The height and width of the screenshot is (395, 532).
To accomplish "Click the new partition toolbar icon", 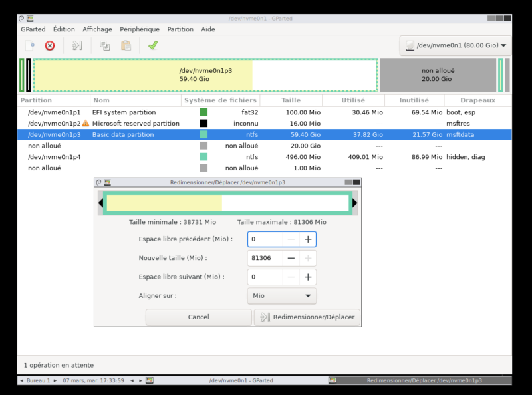I will pos(29,45).
